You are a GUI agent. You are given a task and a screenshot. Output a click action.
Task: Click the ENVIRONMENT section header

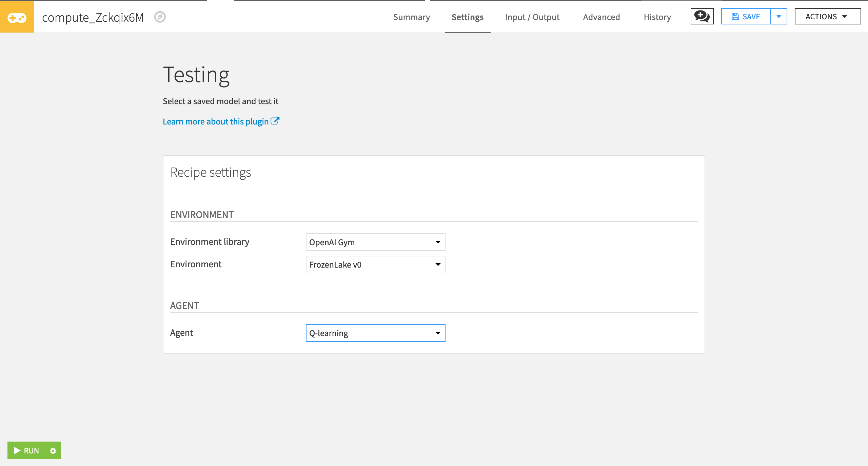(x=202, y=215)
